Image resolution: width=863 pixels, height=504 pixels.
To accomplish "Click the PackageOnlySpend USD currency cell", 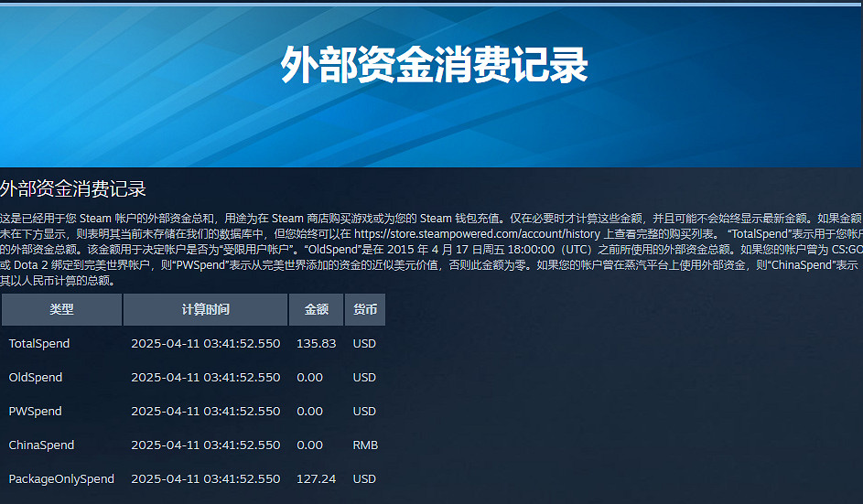I will 364,478.
